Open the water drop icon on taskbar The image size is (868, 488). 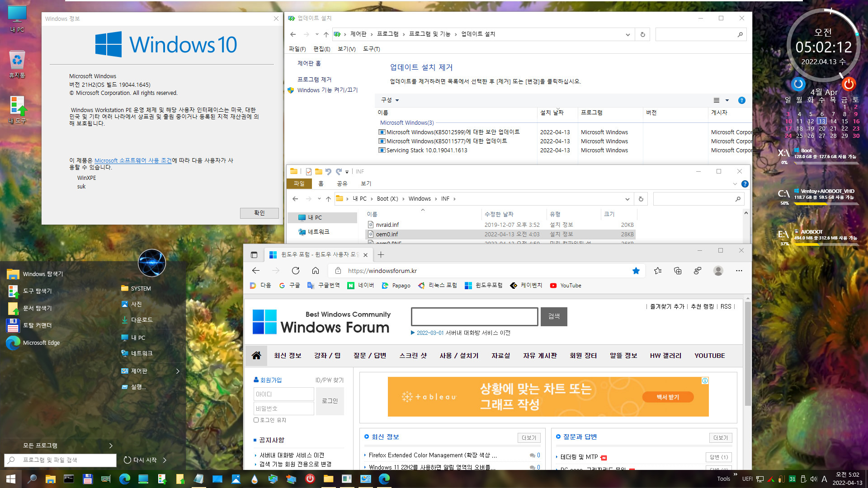[x=255, y=479]
